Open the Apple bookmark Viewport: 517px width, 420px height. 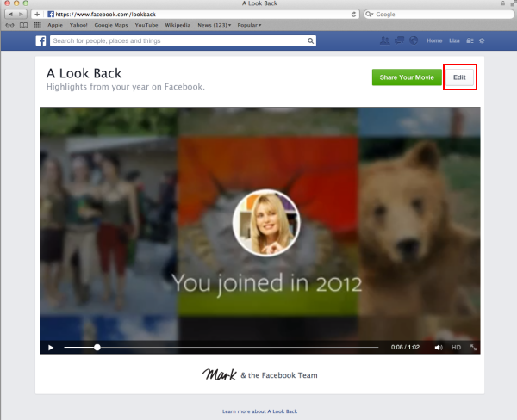click(55, 25)
